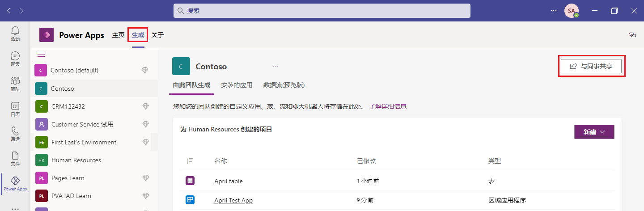Viewport: 644px width, 211px height.
Task: Open settings ellipsis beside the profile avatar
Action: [554, 11]
